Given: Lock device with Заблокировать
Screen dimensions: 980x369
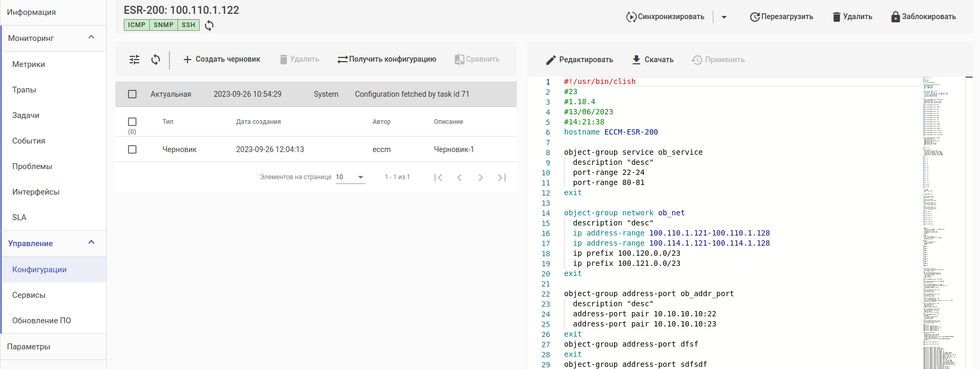Looking at the screenshot, I should pos(923,17).
